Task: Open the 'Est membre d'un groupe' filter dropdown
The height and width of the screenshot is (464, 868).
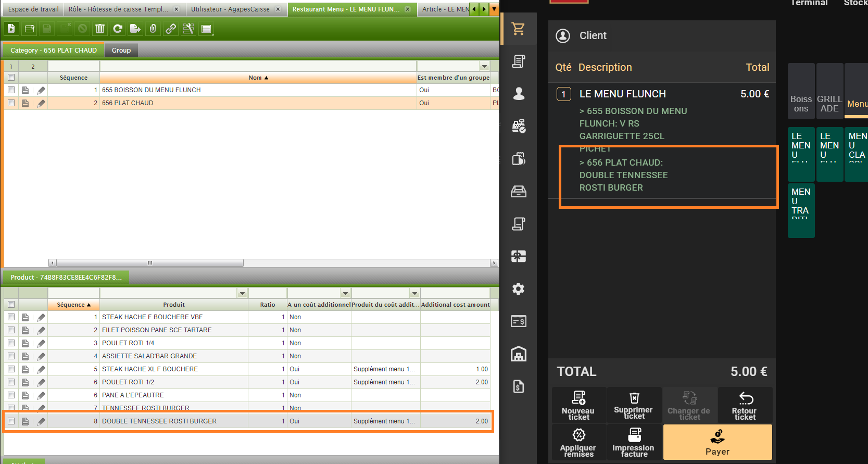Action: 484,66
